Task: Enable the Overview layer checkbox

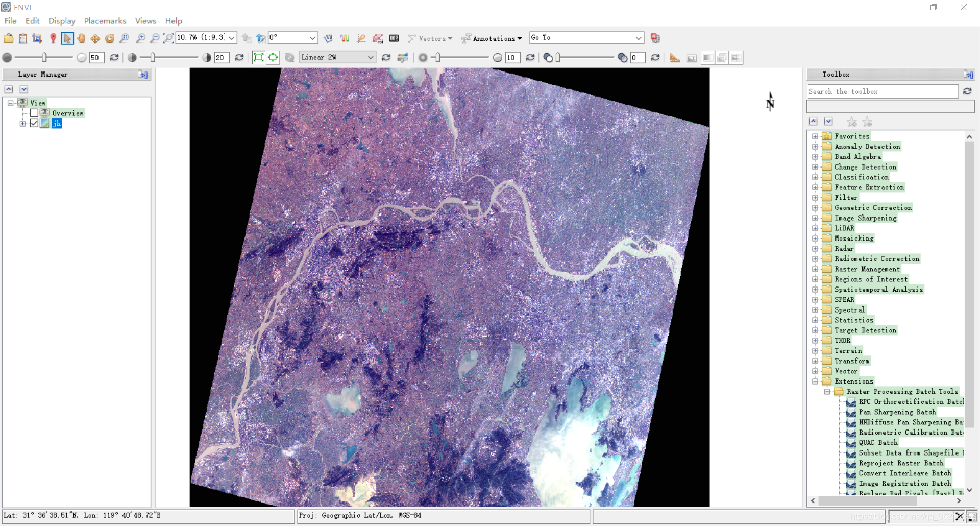Action: point(34,113)
